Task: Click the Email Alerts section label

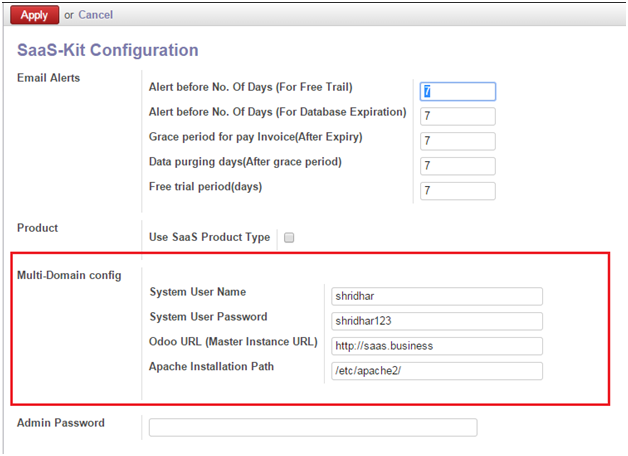Action: pyautogui.click(x=48, y=78)
